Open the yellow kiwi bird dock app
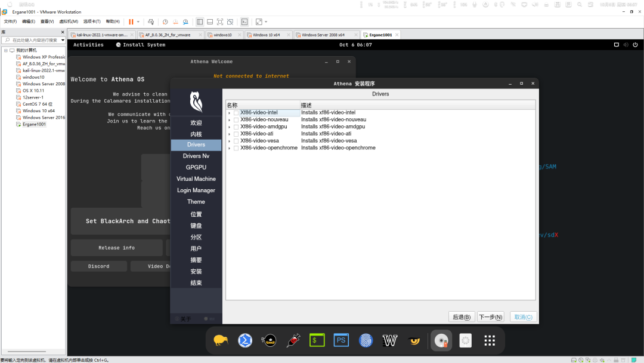Viewport: 644px width, 363px height. point(221,340)
